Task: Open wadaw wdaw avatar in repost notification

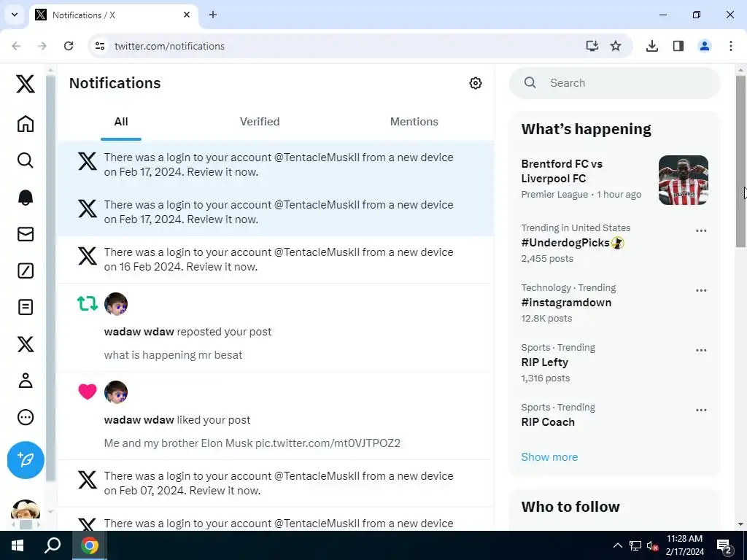Action: tap(116, 304)
